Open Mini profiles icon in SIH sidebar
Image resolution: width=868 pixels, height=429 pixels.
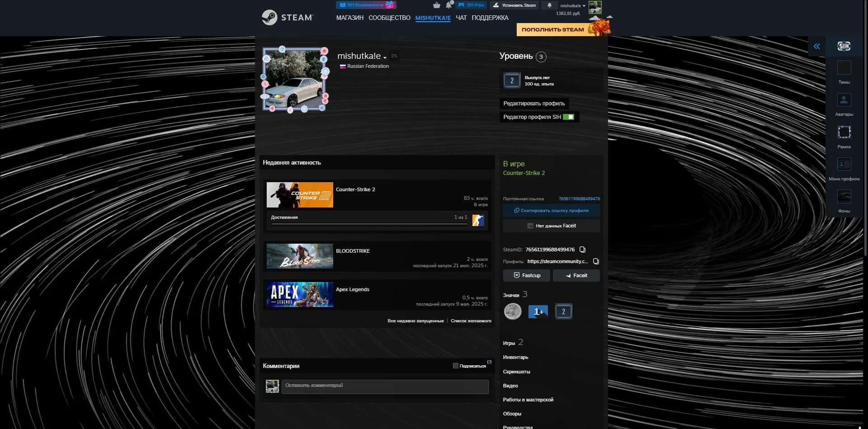click(844, 164)
